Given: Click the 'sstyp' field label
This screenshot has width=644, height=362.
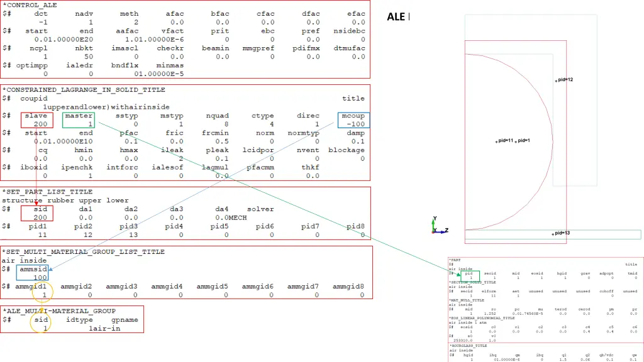Looking at the screenshot, I should [x=126, y=116].
